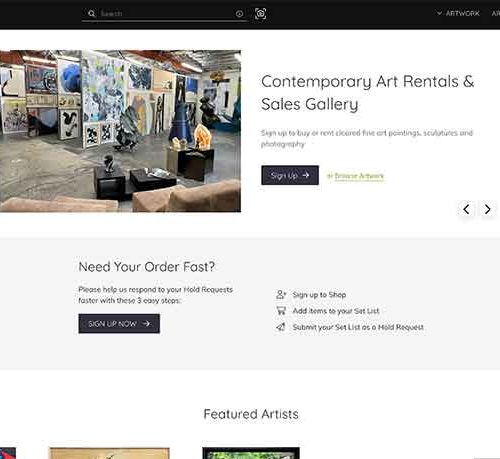
Task: Click the shopping cart Set List icon
Action: (281, 311)
